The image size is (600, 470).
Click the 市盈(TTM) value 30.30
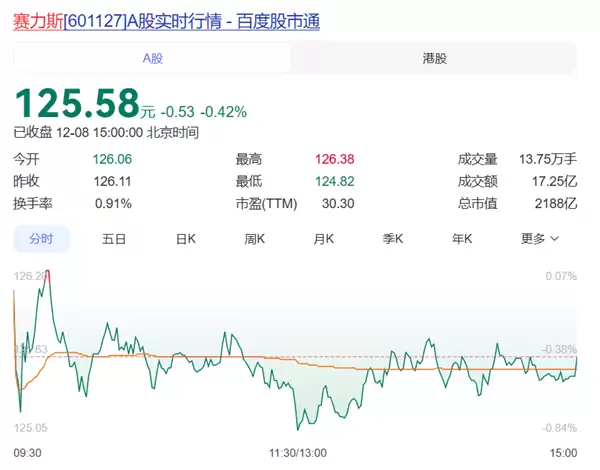click(x=338, y=204)
